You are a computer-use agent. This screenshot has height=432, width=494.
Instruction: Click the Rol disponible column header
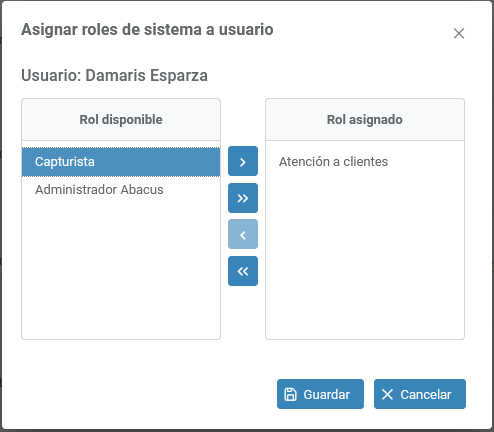(121, 120)
